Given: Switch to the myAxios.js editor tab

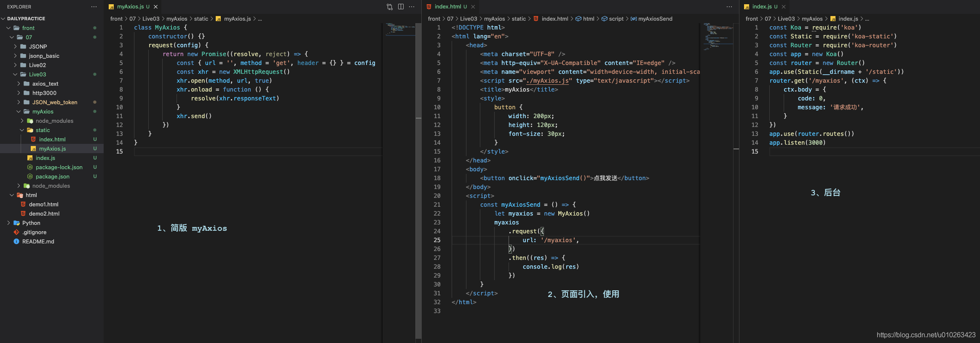Looking at the screenshot, I should [133, 7].
